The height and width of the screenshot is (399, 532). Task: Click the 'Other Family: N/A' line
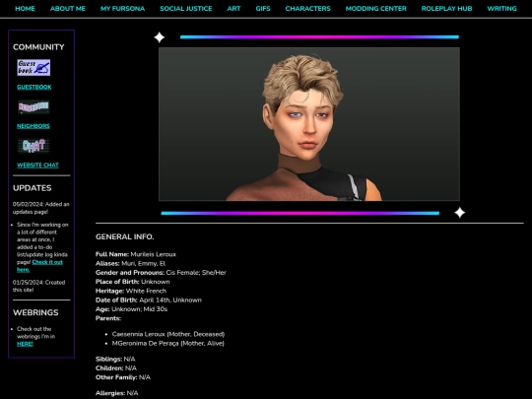(123, 377)
